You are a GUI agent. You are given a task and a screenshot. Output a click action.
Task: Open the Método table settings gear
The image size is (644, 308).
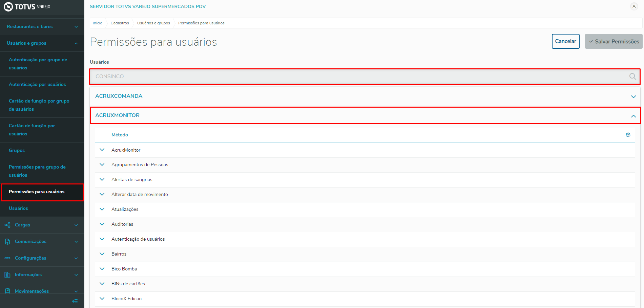coord(628,135)
